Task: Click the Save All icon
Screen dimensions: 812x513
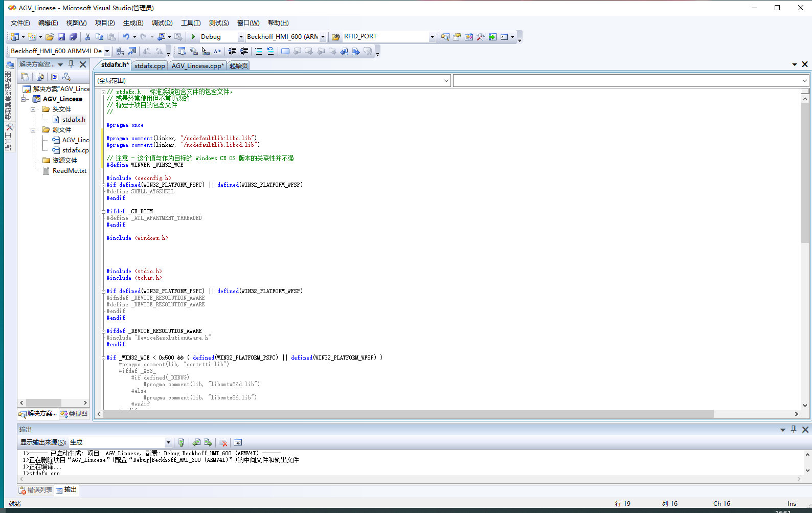Action: click(x=73, y=37)
